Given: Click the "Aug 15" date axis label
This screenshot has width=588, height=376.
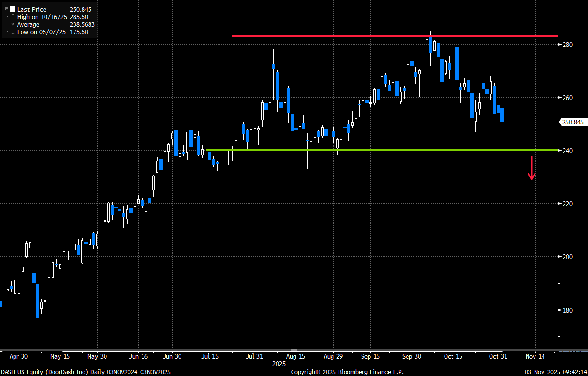Looking at the screenshot, I should pyautogui.click(x=296, y=356).
